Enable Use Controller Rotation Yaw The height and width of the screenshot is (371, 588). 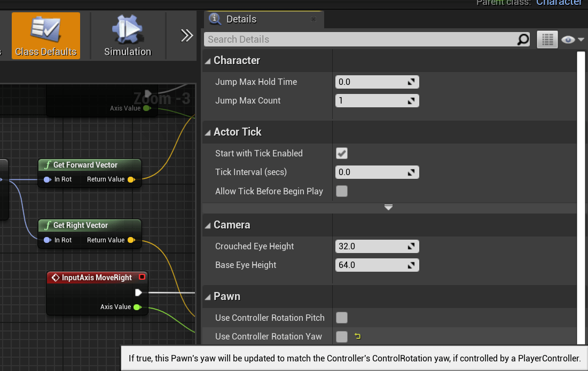(x=342, y=336)
